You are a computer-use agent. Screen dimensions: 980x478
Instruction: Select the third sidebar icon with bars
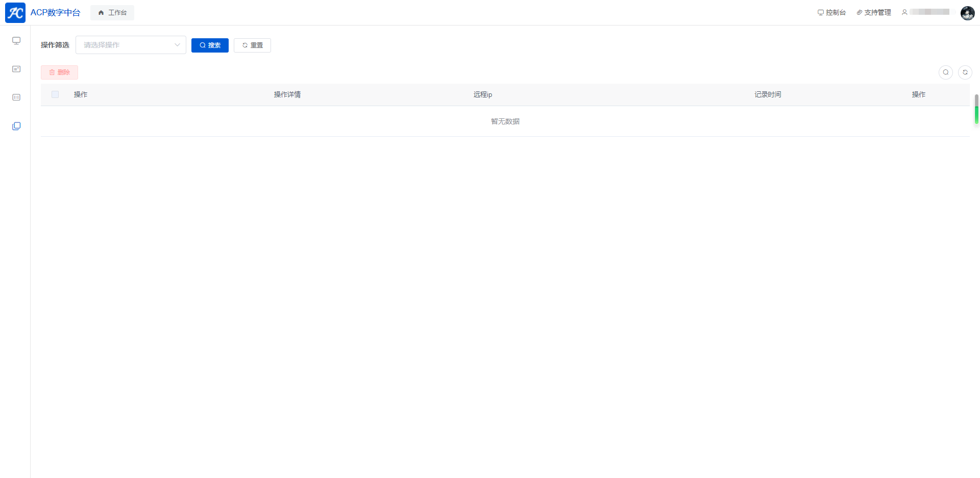coord(16,97)
